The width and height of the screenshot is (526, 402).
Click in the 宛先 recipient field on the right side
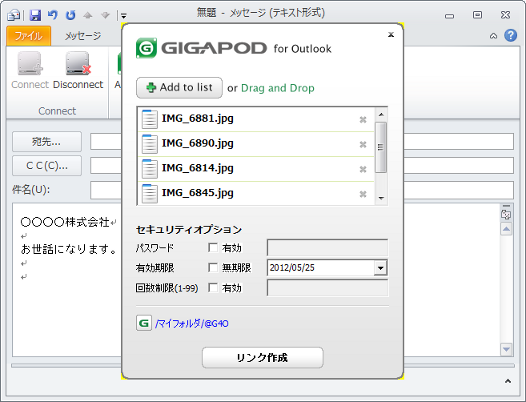pos(458,142)
